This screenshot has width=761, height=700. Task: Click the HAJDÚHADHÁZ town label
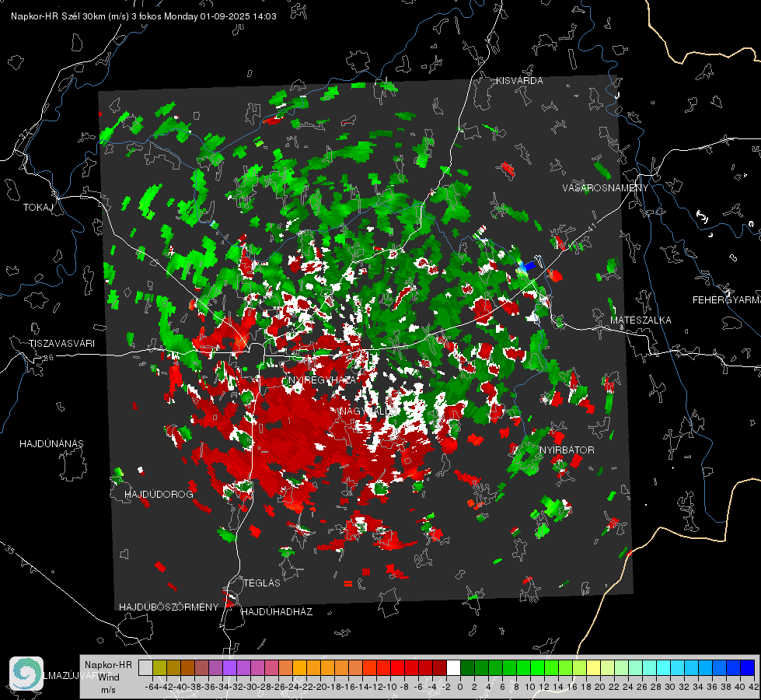click(277, 611)
